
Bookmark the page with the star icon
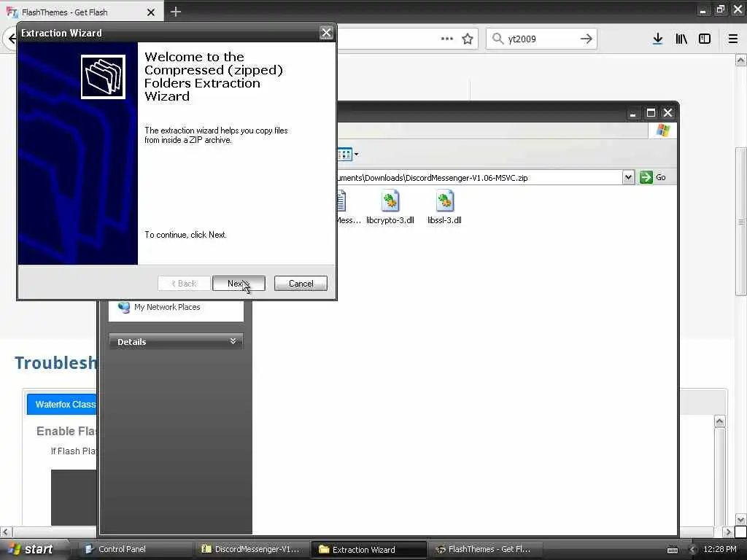(468, 39)
